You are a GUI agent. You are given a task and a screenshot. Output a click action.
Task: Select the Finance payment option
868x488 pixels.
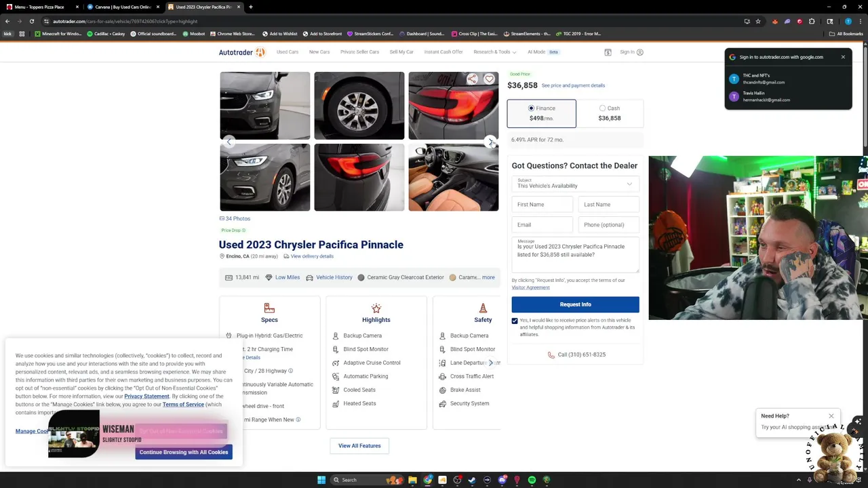click(x=541, y=113)
